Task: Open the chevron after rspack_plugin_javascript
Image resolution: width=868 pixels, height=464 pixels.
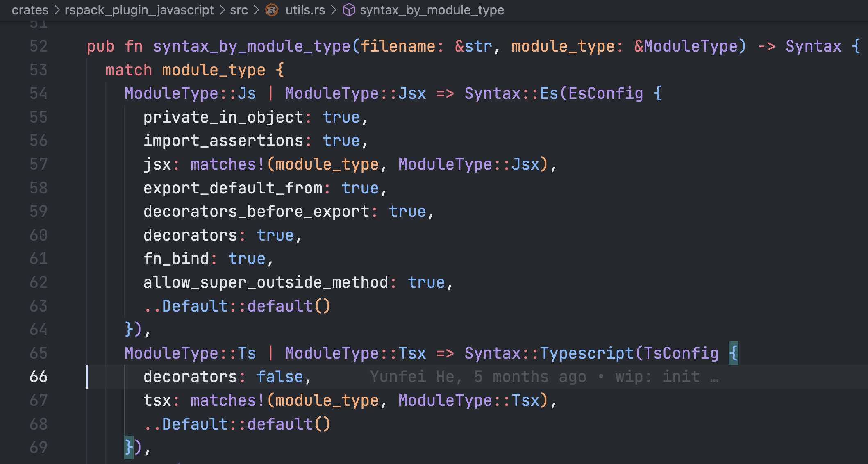Action: point(221,10)
